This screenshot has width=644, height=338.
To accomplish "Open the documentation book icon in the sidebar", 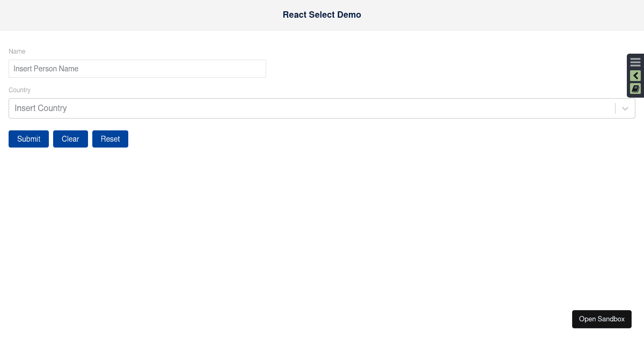I will click(635, 89).
